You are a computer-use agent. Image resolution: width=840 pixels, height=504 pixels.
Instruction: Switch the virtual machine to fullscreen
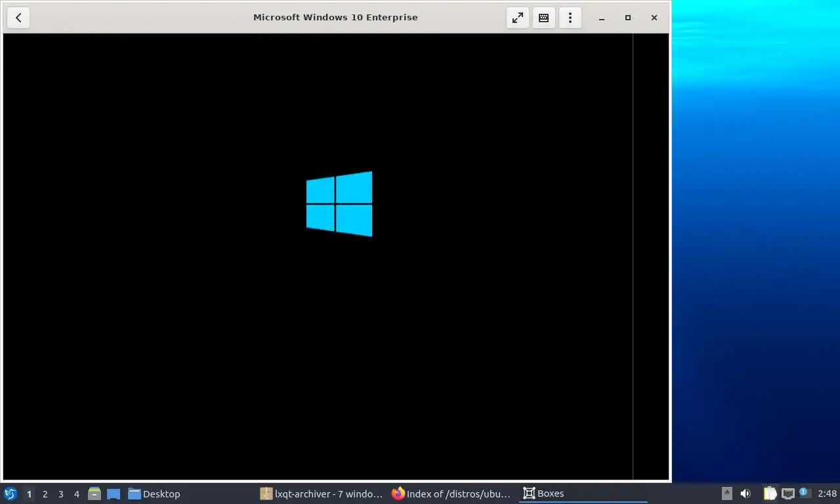[x=518, y=18]
